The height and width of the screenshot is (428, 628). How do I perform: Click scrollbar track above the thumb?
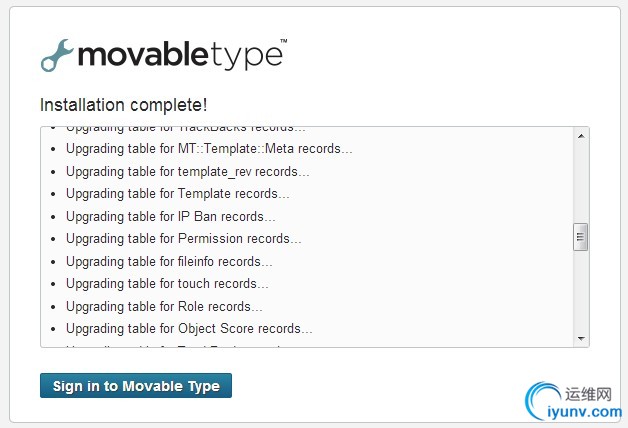(x=581, y=183)
